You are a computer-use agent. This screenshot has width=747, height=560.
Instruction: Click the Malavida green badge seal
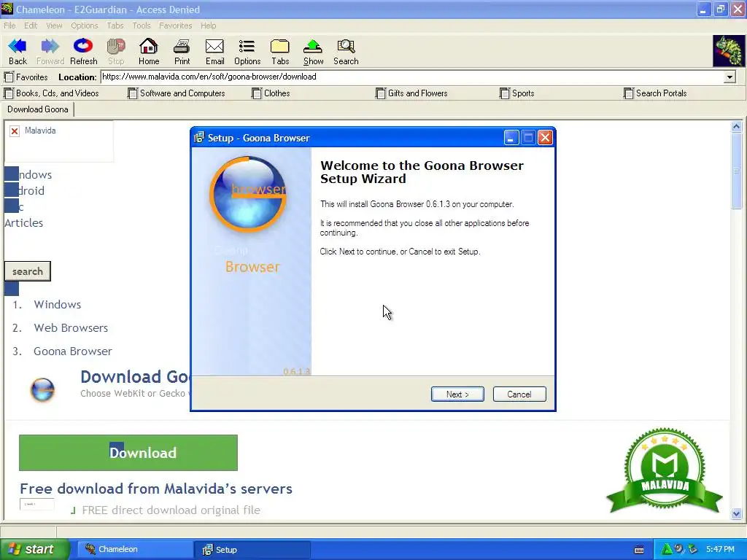(665, 470)
